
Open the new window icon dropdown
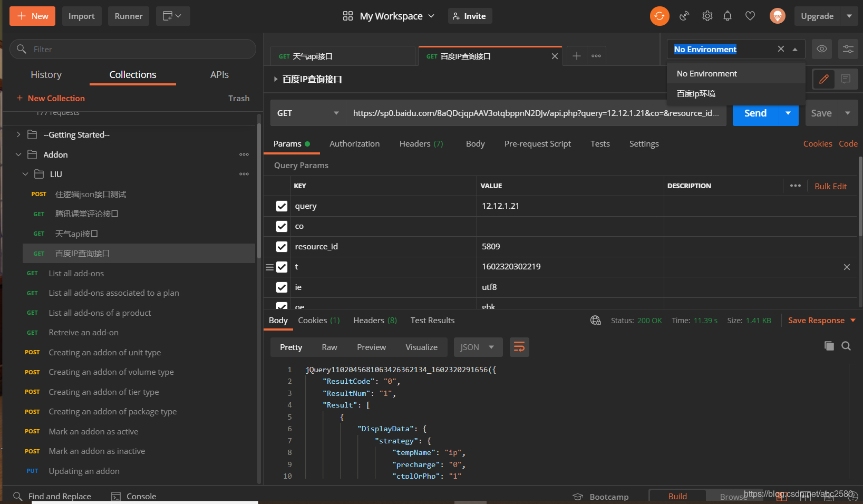point(172,16)
